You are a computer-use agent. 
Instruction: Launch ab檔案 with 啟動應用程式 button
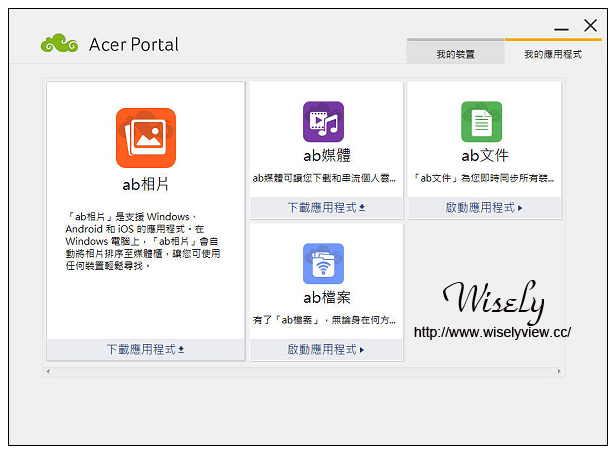(x=326, y=349)
